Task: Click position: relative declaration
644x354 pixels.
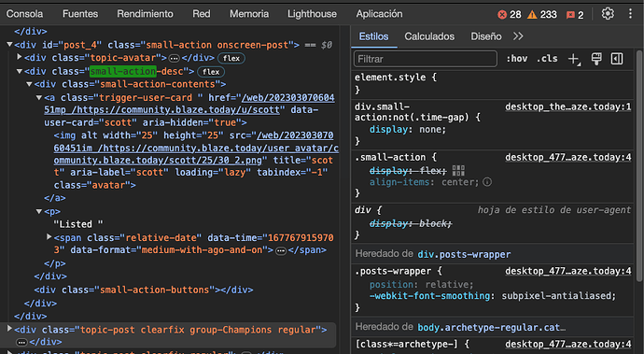Action: (x=421, y=285)
